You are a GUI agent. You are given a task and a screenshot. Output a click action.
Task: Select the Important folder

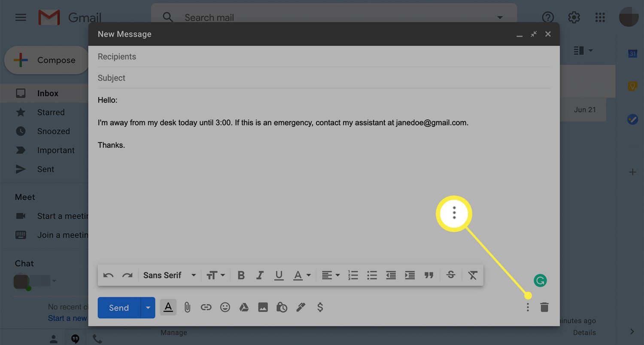[44, 150]
